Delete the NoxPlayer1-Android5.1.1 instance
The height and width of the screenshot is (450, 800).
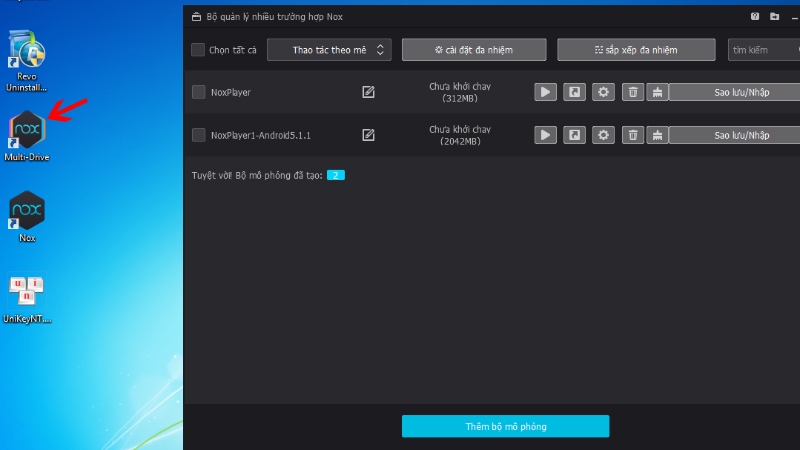coord(633,135)
